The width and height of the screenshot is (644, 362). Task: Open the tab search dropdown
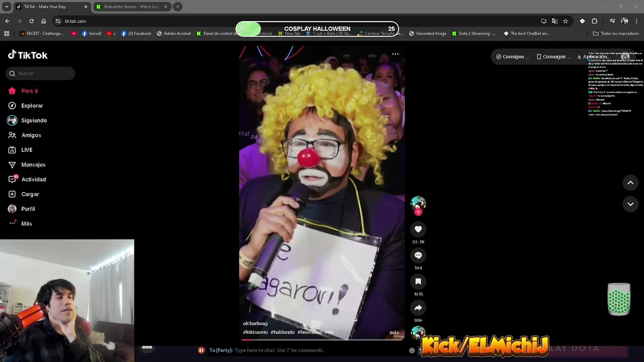(x=7, y=7)
